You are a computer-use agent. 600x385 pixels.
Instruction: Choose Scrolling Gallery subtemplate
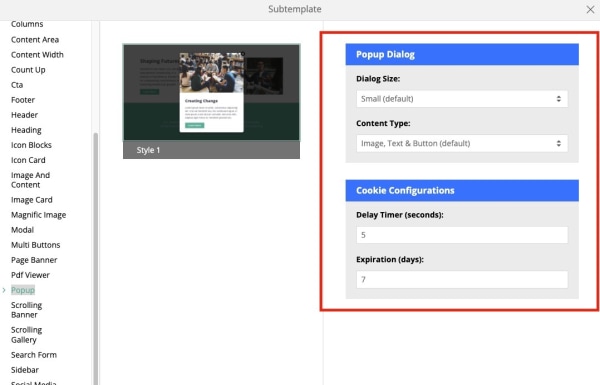click(26, 335)
